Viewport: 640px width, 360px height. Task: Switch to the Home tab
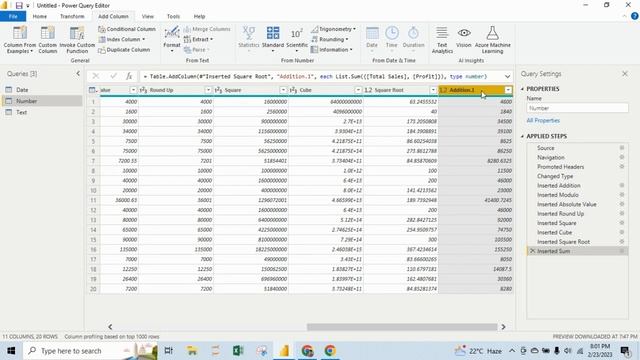point(40,16)
